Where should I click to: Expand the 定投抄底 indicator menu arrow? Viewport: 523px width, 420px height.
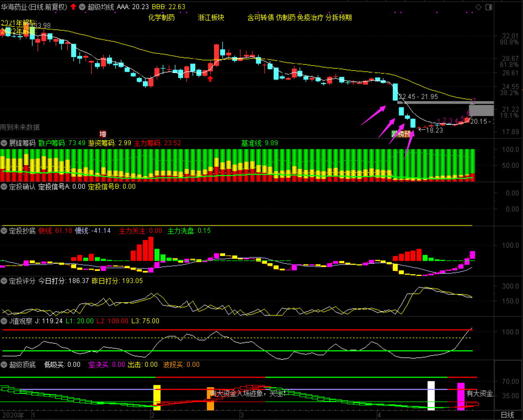point(4,231)
